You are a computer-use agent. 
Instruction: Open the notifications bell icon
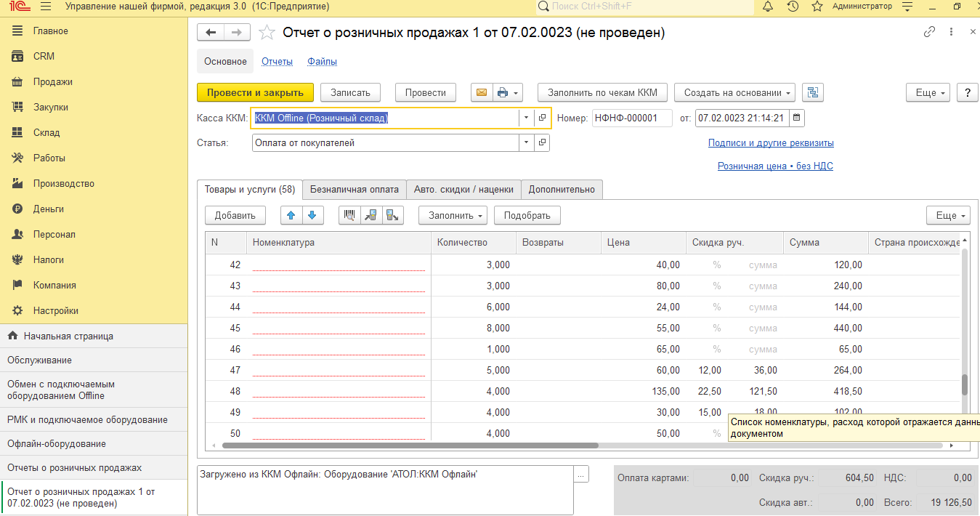coord(768,7)
